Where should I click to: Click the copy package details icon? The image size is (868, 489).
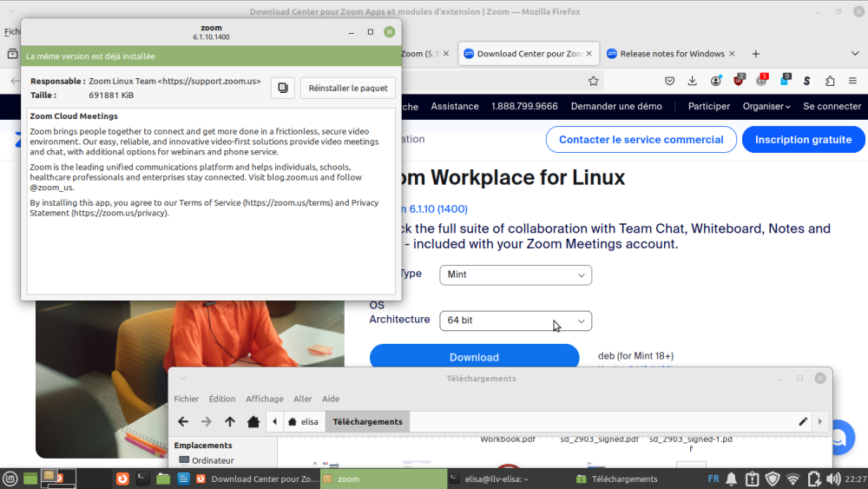[282, 88]
